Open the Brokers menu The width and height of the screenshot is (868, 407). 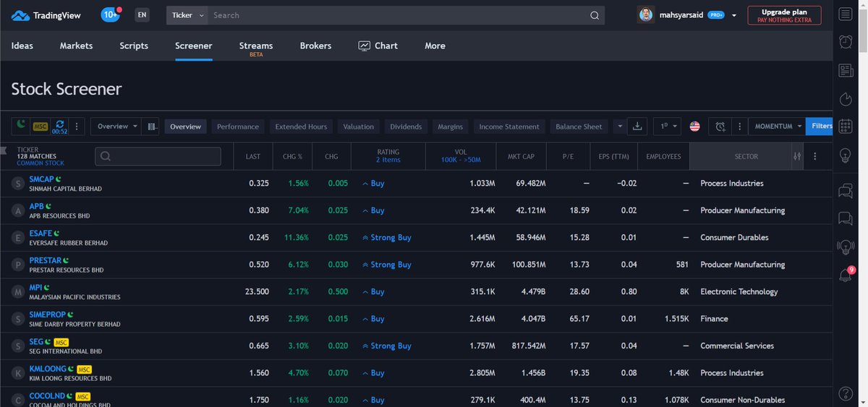[x=315, y=46]
